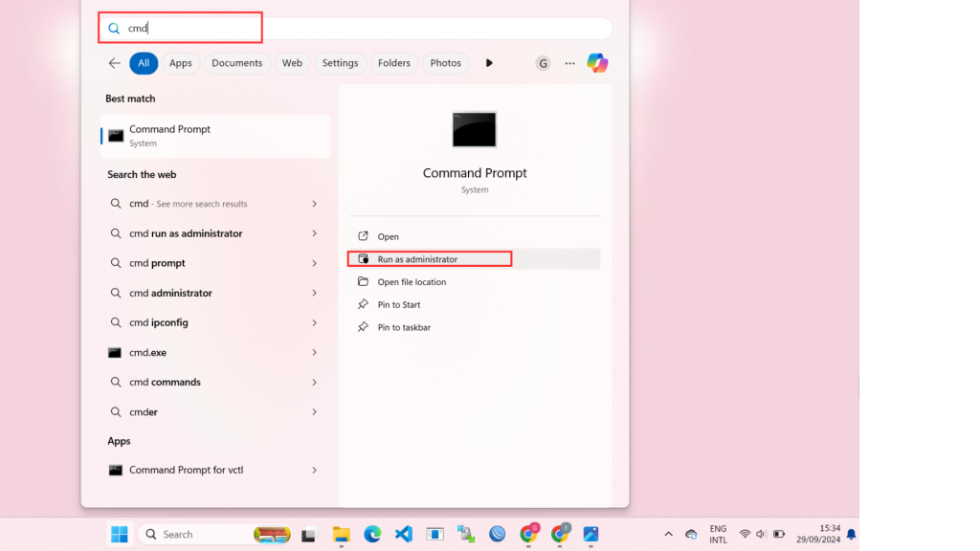Click the search box containing 'cmd'
This screenshot has height=551, width=980.
tap(364, 29)
